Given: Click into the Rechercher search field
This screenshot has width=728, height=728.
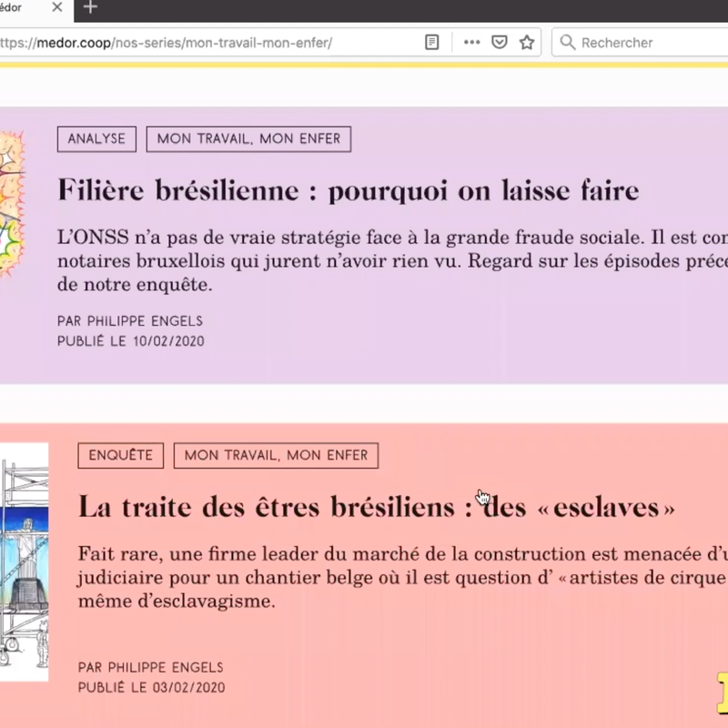Looking at the screenshot, I should 646,42.
